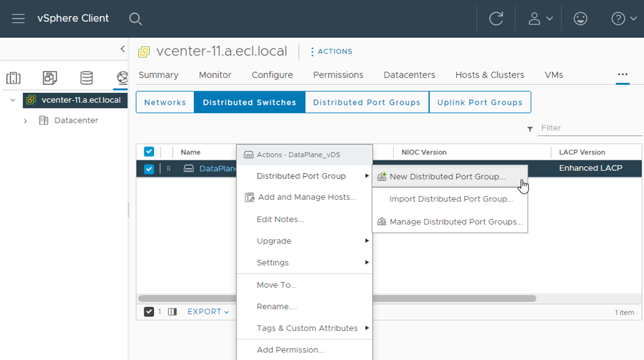The image size is (644, 360).
Task: Select Add and Manage Hosts menu entry
Action: pos(307,197)
